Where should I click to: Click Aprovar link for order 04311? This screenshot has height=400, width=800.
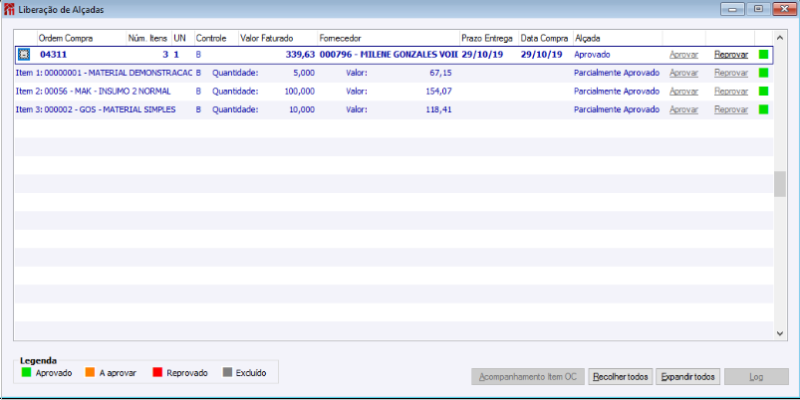click(x=684, y=55)
